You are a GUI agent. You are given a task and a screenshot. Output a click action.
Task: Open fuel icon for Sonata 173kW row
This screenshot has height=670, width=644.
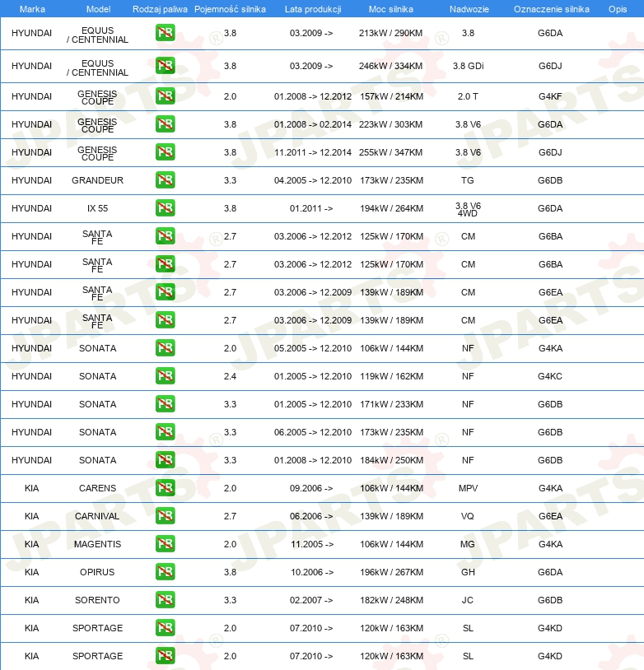[165, 432]
